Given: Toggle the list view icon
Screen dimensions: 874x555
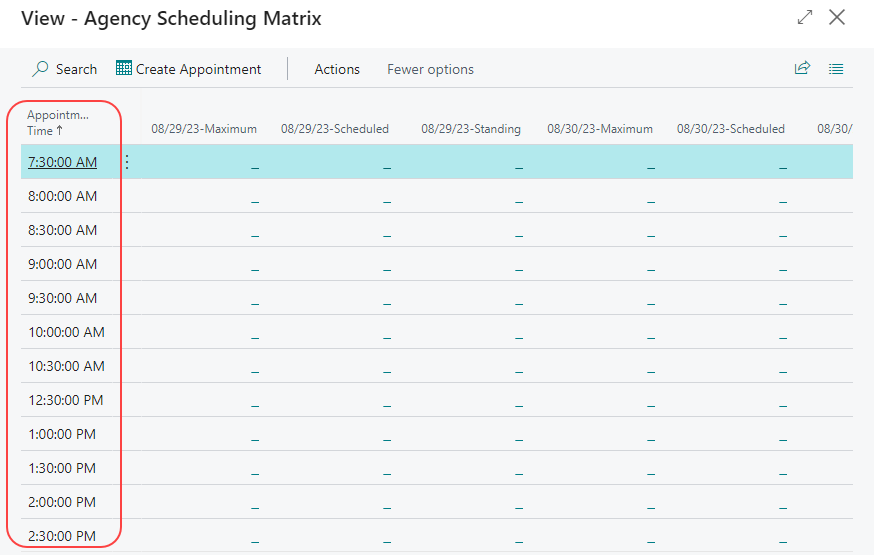Looking at the screenshot, I should pos(836,69).
